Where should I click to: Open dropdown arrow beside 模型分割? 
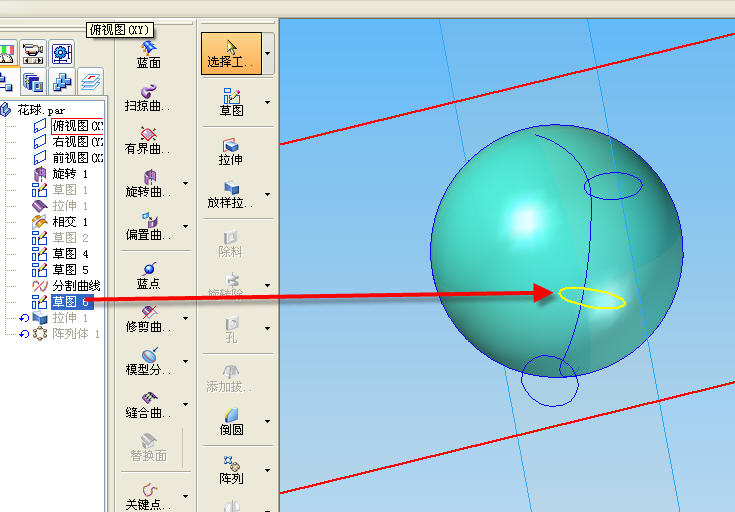(x=186, y=361)
